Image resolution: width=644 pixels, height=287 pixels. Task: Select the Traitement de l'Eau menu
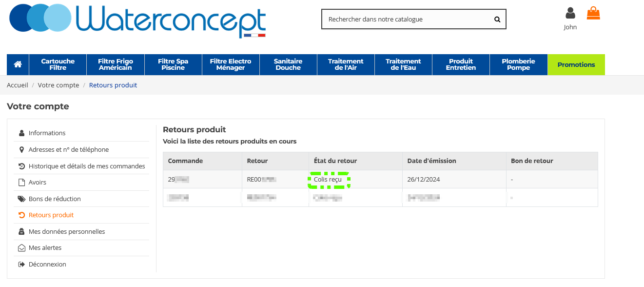coord(403,64)
